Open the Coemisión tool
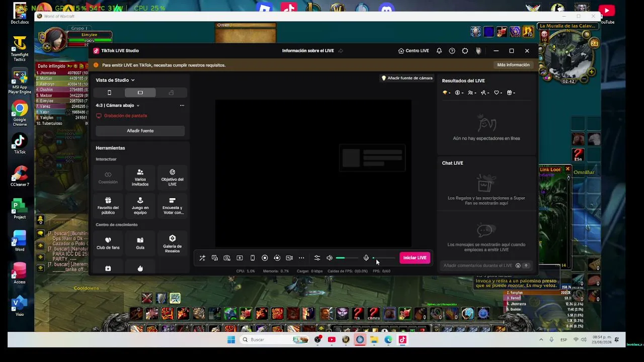Image resolution: width=644 pixels, height=362 pixels. [x=108, y=177]
